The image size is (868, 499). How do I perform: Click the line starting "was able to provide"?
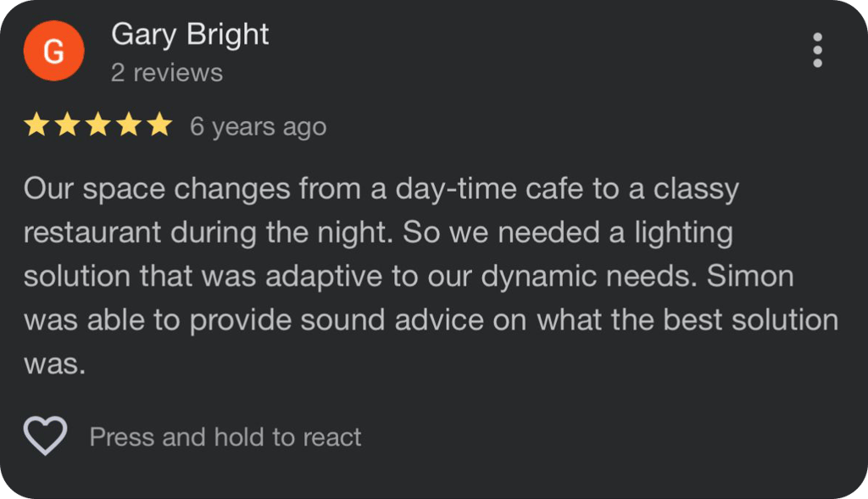[431, 320]
